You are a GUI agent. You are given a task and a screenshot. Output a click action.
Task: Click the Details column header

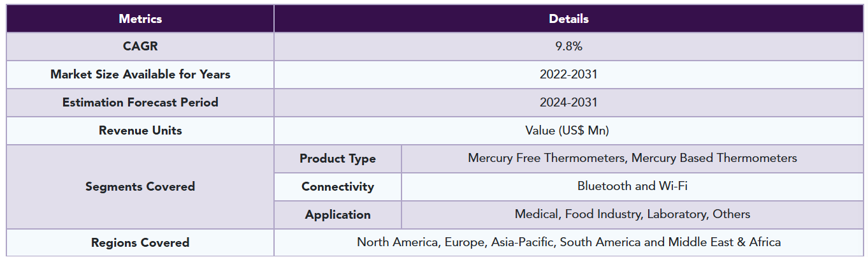(x=568, y=18)
